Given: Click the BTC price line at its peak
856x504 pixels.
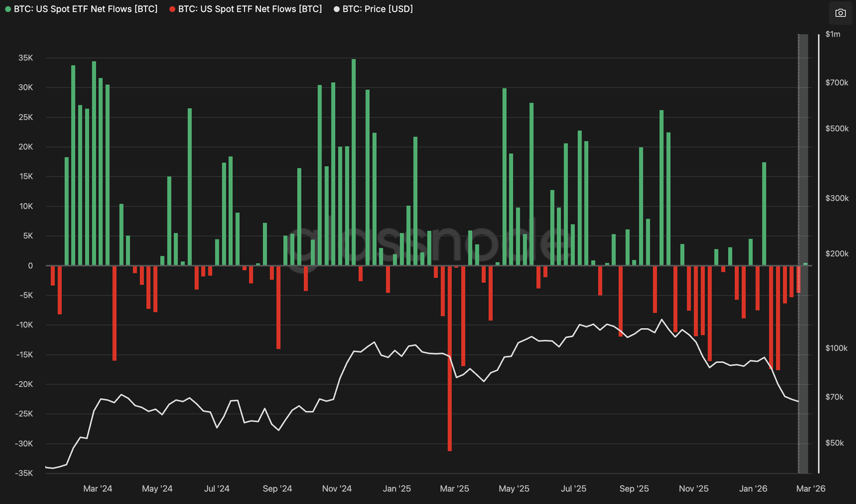Looking at the screenshot, I should click(x=662, y=319).
